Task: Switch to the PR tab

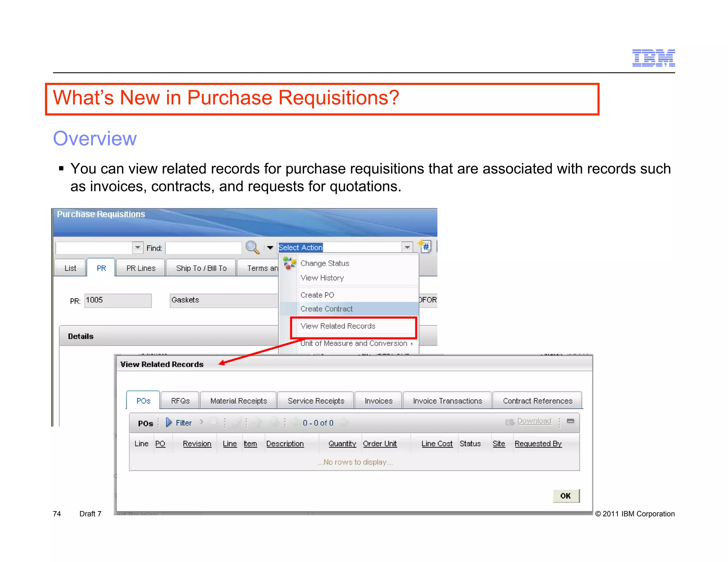Action: [x=101, y=268]
